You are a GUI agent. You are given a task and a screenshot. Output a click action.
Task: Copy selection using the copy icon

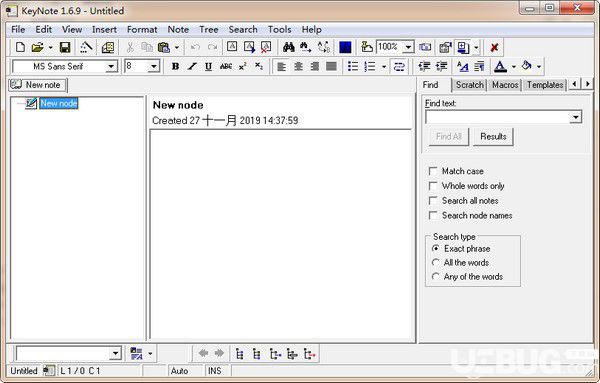coord(147,47)
